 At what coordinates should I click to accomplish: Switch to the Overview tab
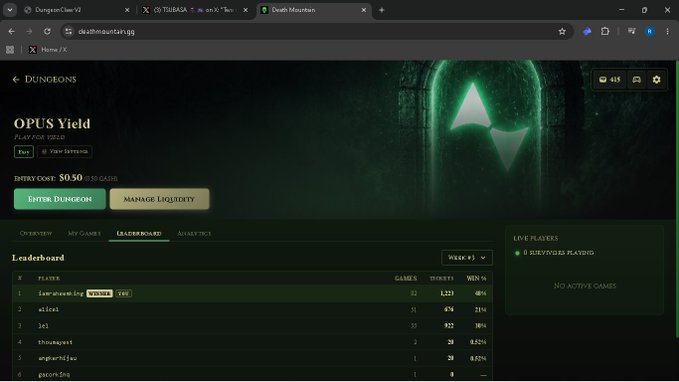pos(36,233)
